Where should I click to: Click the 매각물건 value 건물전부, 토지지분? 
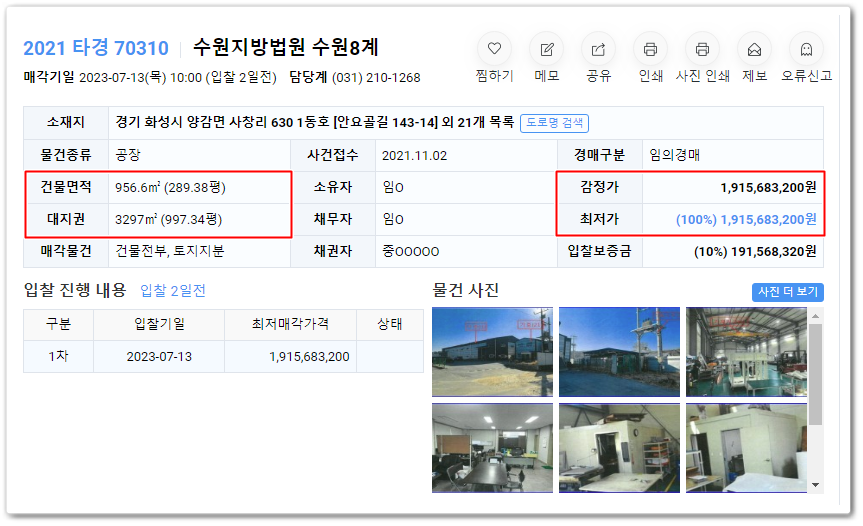point(170,251)
